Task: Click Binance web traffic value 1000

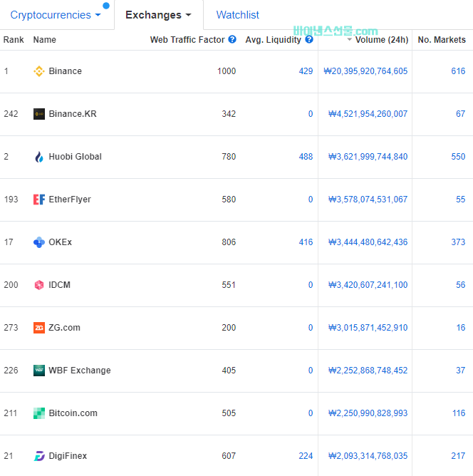Action: [227, 71]
